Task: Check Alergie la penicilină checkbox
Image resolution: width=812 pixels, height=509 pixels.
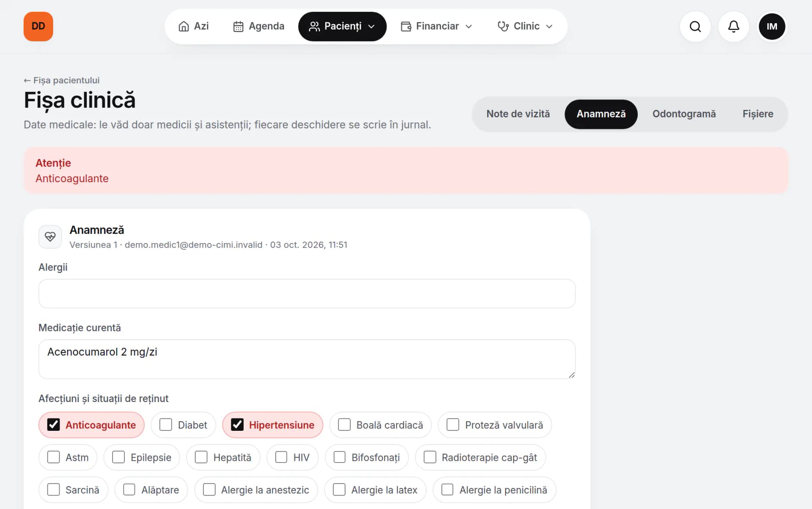Action: click(447, 490)
